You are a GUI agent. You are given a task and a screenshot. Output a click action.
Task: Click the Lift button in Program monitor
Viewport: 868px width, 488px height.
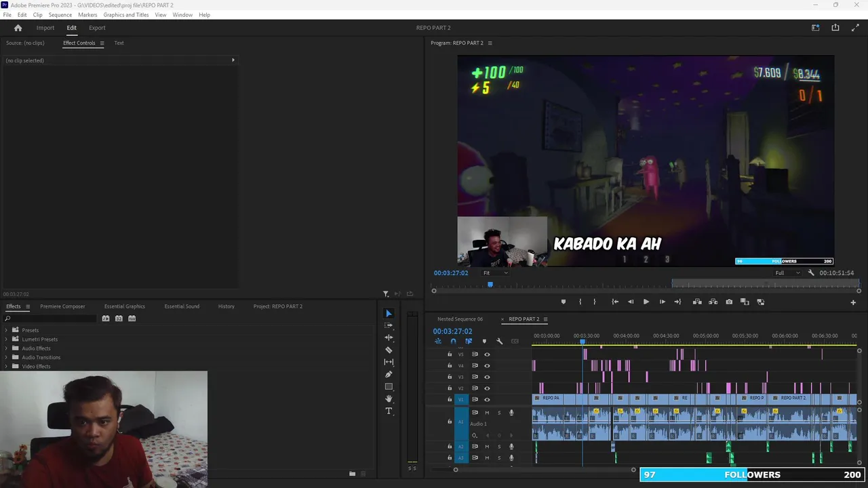click(696, 302)
